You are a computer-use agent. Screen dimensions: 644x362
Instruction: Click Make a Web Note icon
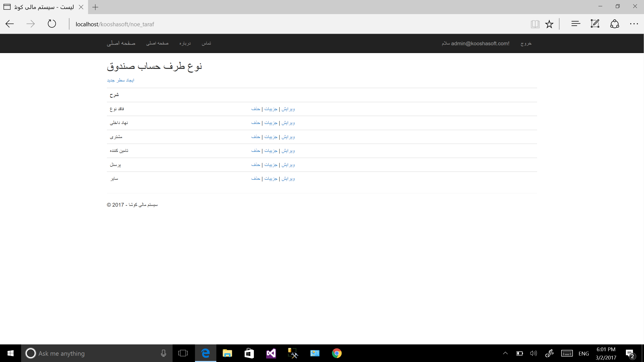[x=595, y=24]
